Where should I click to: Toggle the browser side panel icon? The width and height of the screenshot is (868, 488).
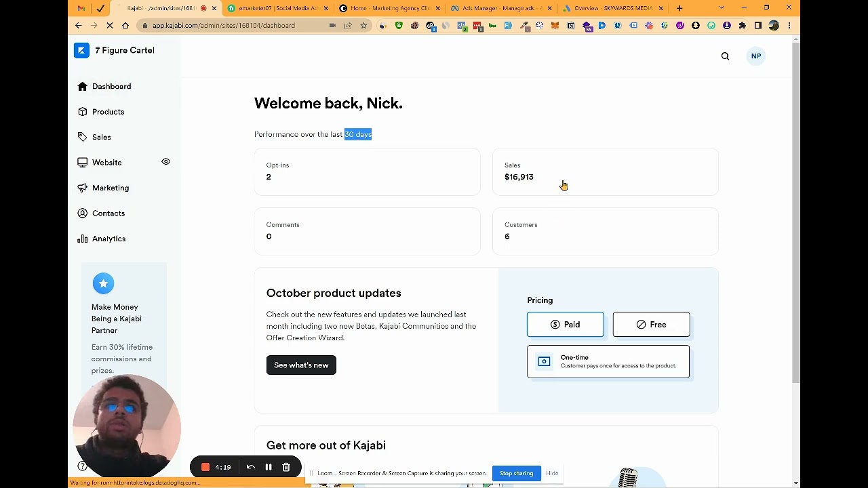(x=758, y=25)
